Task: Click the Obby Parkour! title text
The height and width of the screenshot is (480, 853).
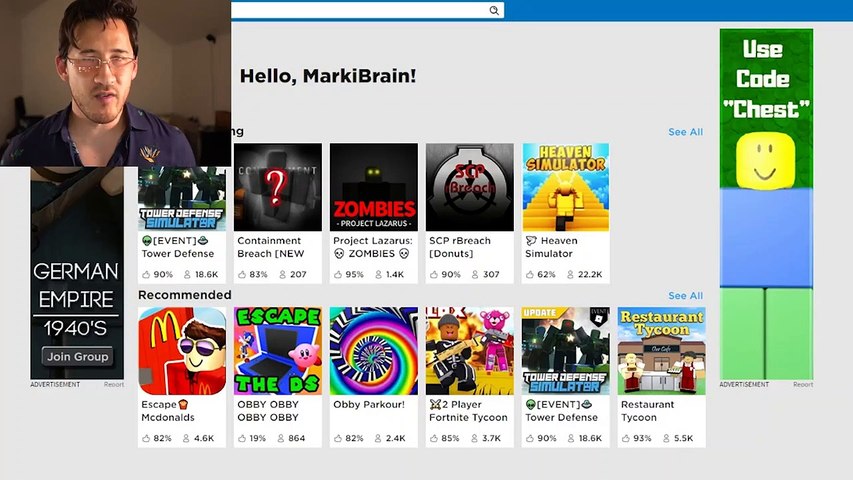Action: pyautogui.click(x=369, y=404)
